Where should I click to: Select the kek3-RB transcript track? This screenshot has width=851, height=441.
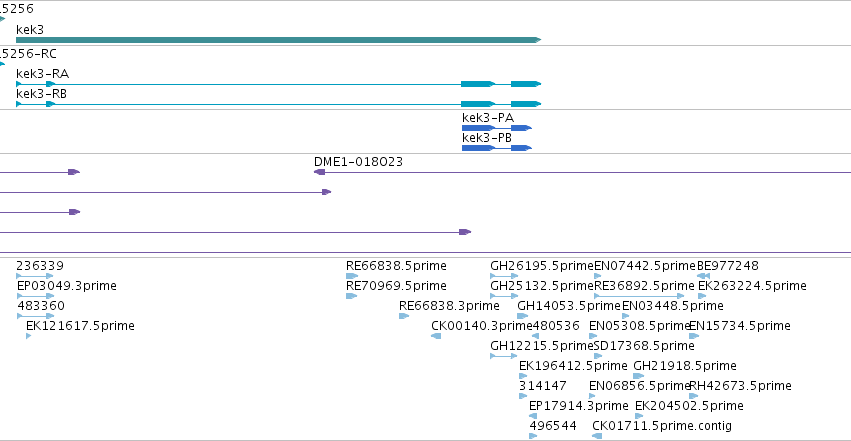(x=278, y=104)
